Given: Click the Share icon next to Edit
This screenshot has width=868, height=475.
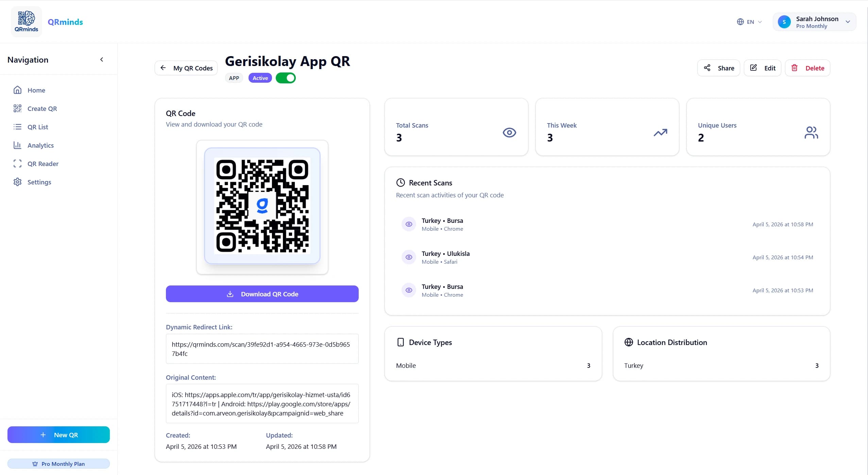Looking at the screenshot, I should coord(707,68).
